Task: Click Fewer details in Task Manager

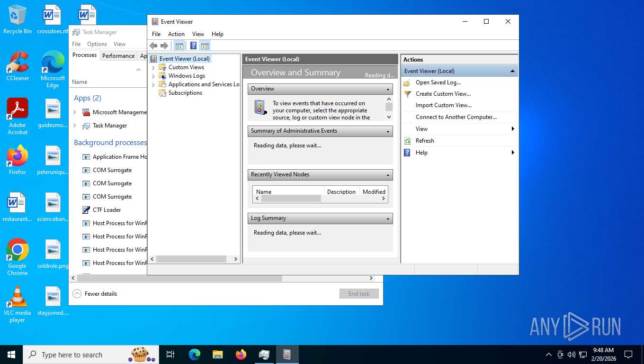Action: click(x=95, y=294)
